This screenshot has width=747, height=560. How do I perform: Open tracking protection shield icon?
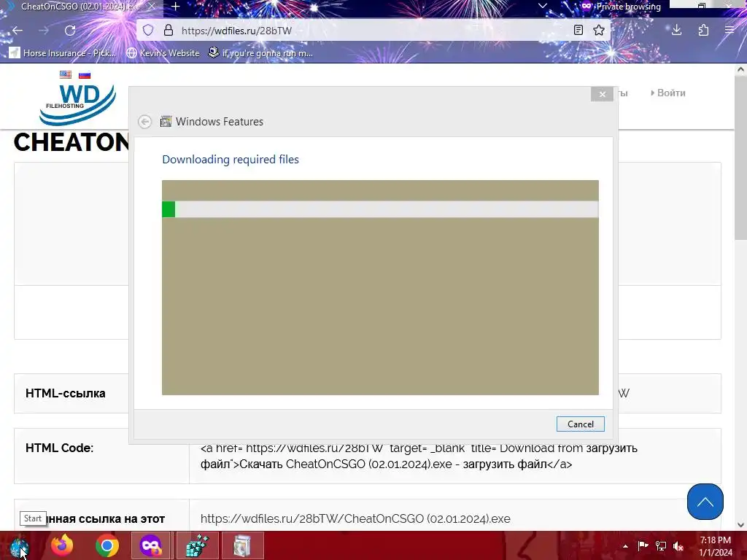[148, 31]
